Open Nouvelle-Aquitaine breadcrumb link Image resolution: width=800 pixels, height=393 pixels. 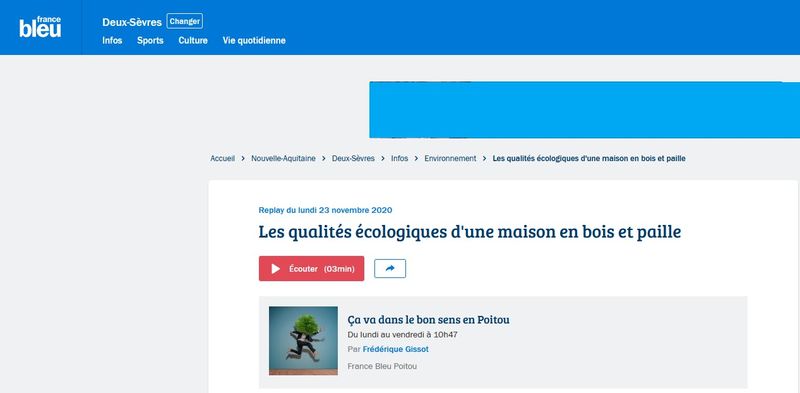tap(283, 159)
